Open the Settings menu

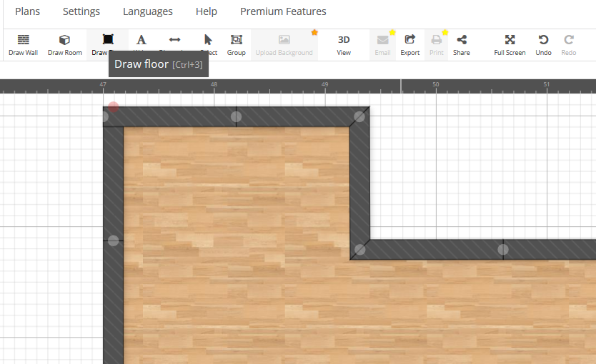(x=81, y=11)
